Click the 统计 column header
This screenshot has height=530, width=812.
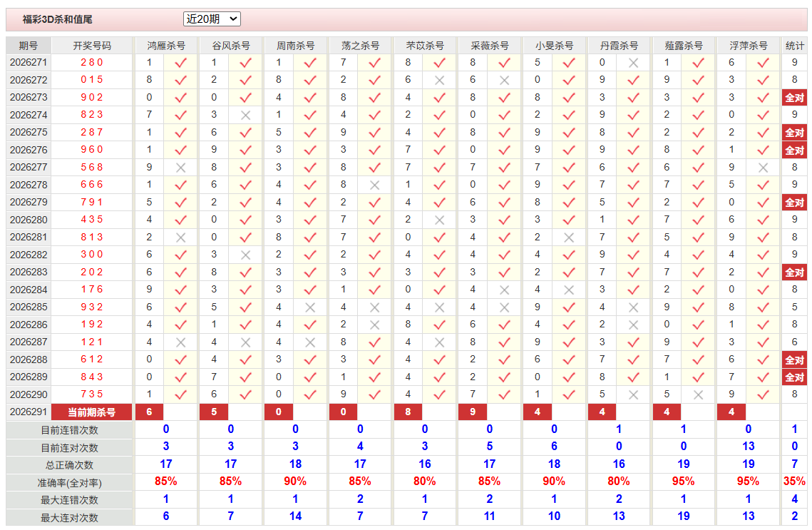coord(794,46)
